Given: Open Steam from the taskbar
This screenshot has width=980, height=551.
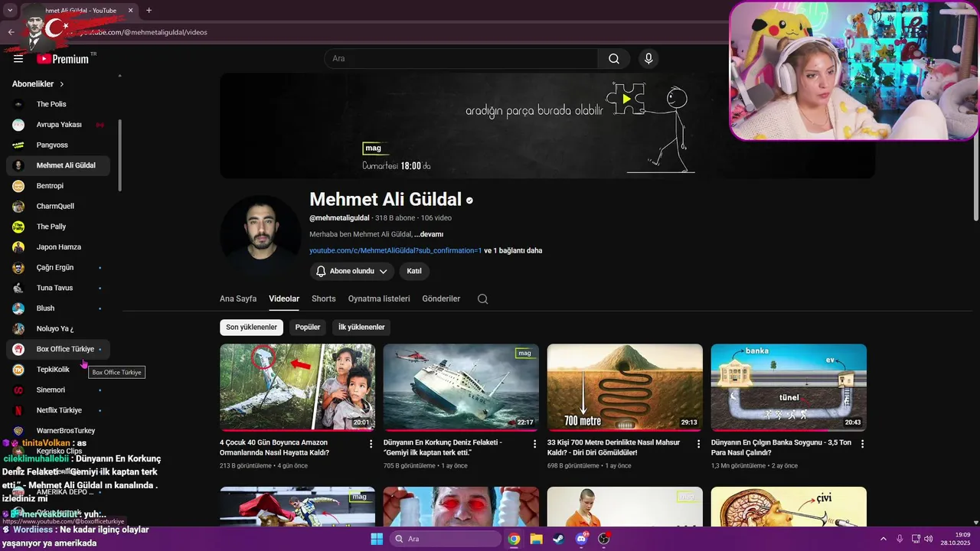Looking at the screenshot, I should point(558,539).
